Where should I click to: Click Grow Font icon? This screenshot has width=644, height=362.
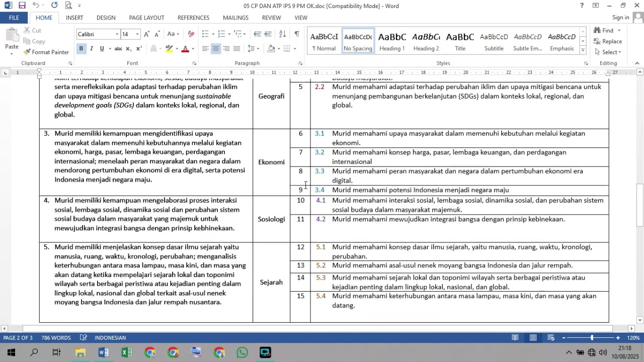[x=146, y=34]
